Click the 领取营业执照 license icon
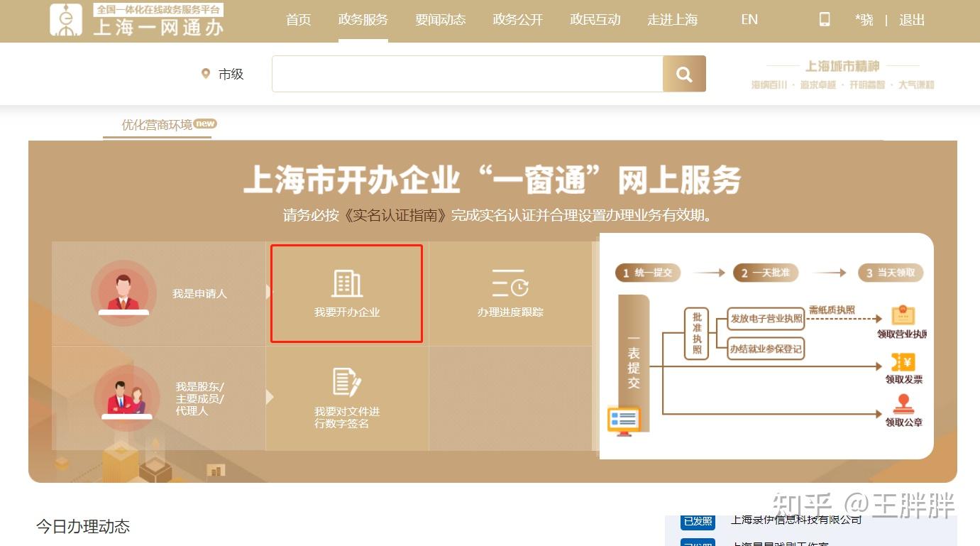This screenshot has width=980, height=546. 903,315
